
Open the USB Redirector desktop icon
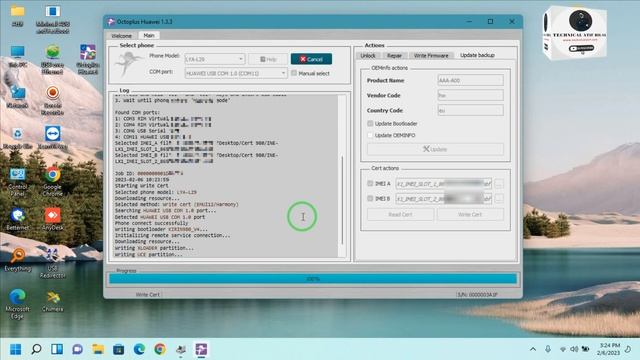point(52,263)
